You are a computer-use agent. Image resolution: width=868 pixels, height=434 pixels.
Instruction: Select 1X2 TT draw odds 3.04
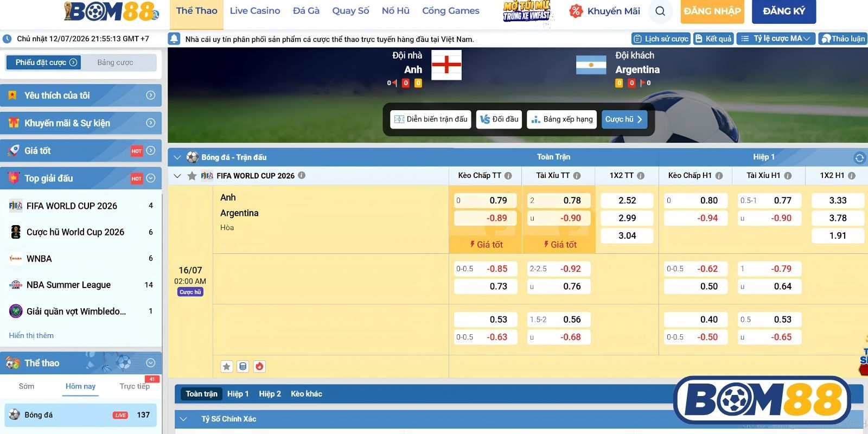[x=627, y=235]
